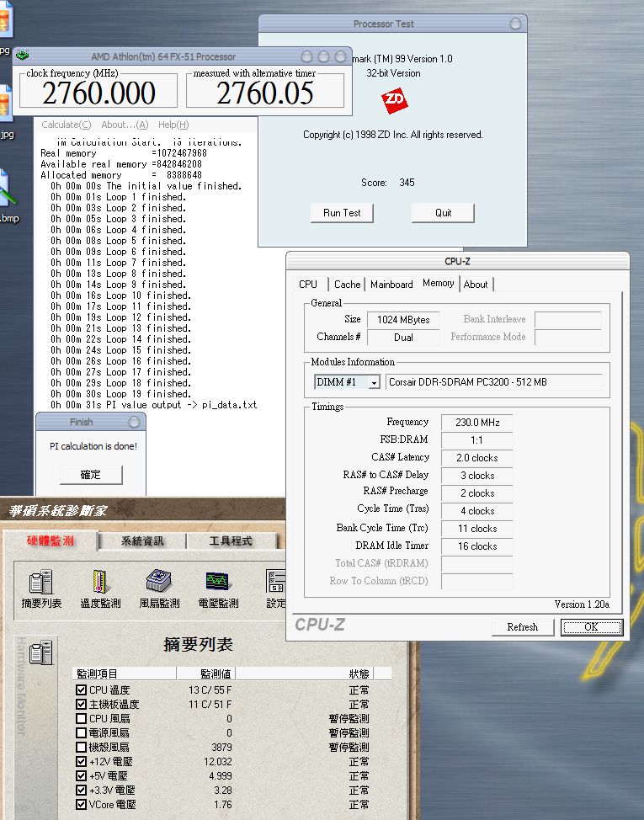Screen dimensions: 644x820
Task: Click the alternative timer readout 2760.05
Action: pos(265,93)
